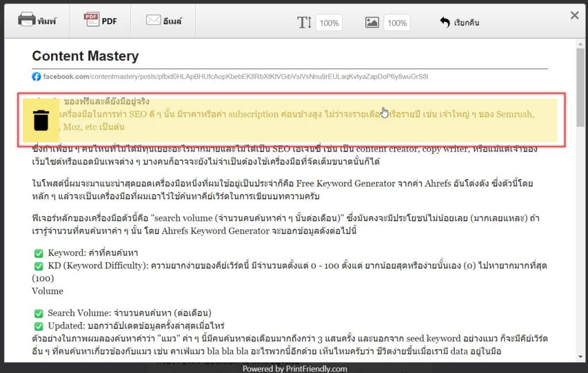
Task: Open the image size 100% dropdown
Action: pos(397,23)
